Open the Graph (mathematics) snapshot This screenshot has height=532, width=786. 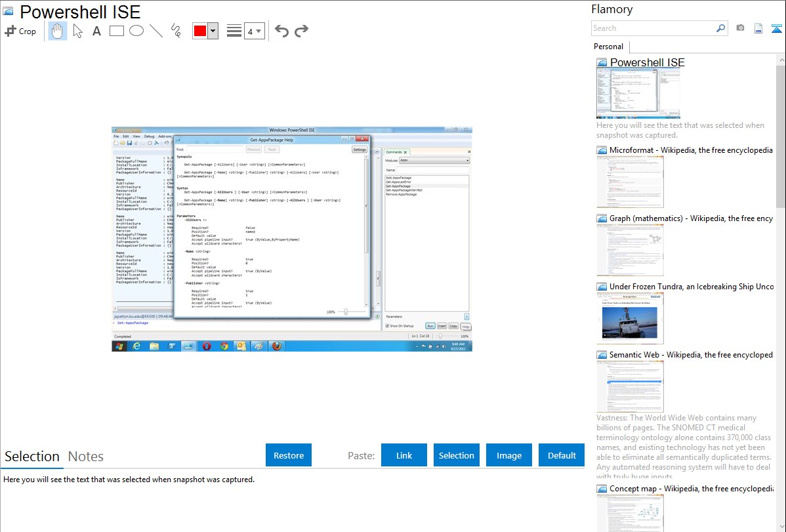click(691, 218)
